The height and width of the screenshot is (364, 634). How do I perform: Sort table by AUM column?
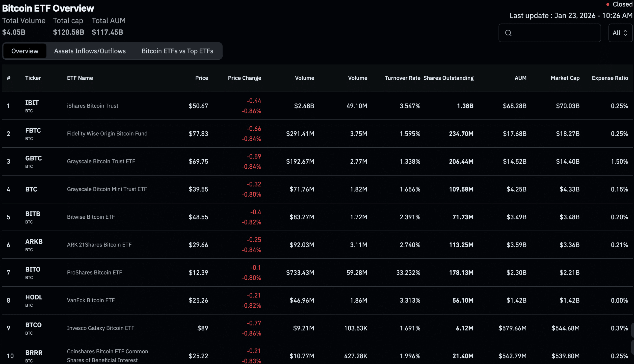(520, 78)
